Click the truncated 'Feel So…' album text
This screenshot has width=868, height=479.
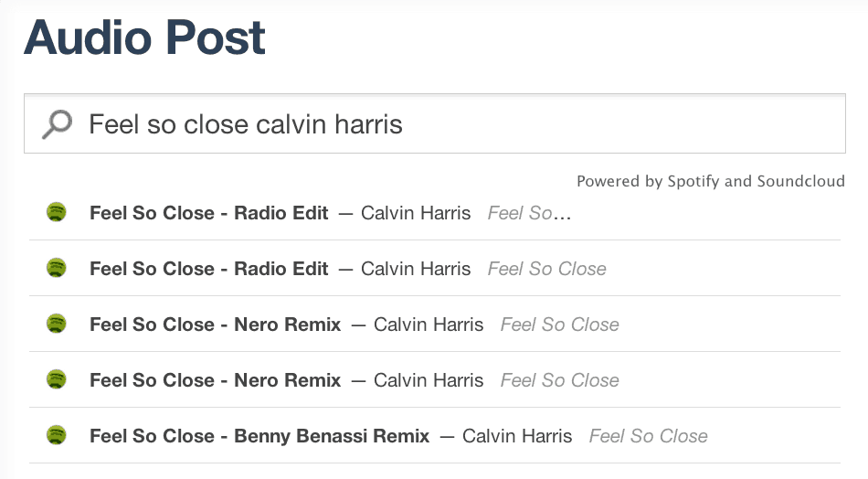click(x=529, y=213)
